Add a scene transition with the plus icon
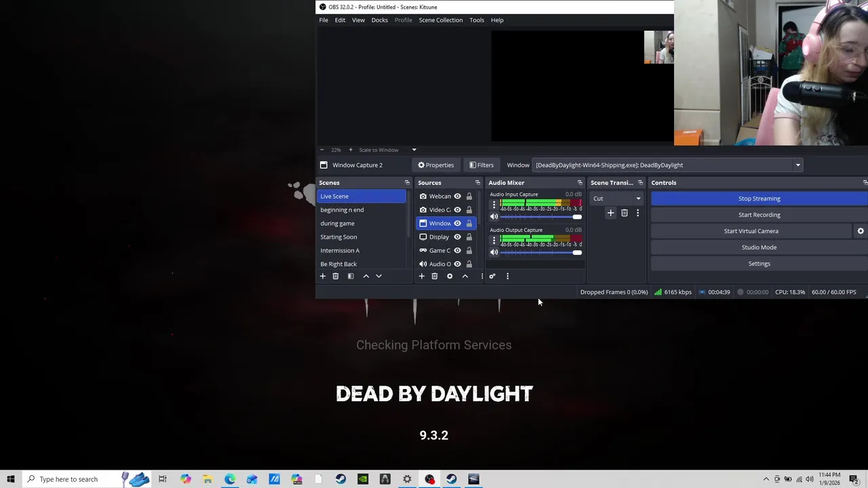The image size is (868, 488). click(x=610, y=213)
